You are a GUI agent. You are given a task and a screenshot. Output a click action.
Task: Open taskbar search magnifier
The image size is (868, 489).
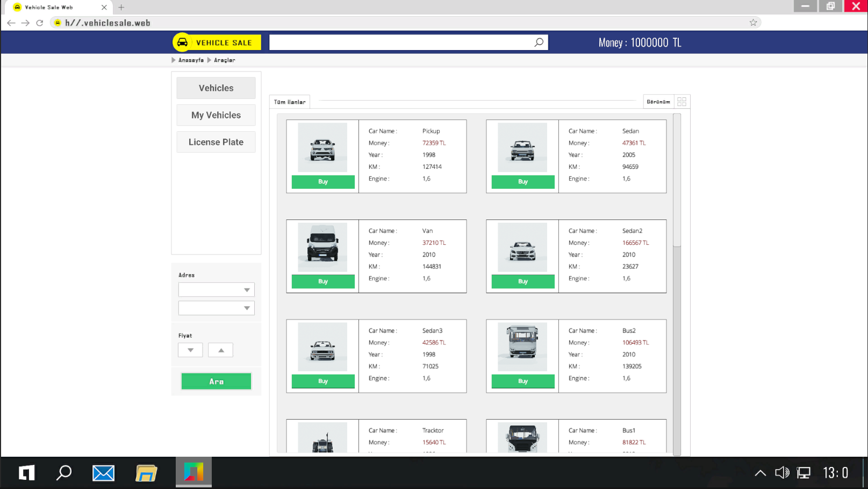[64, 473]
